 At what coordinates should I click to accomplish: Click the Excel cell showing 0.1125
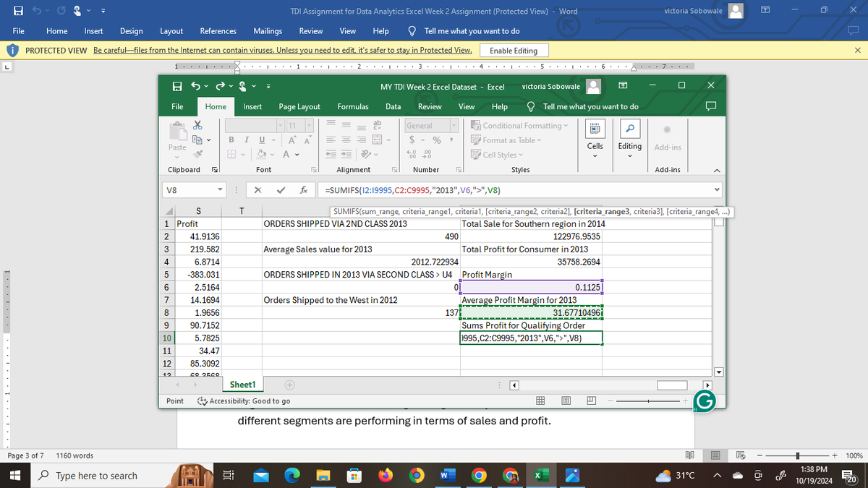(x=532, y=287)
